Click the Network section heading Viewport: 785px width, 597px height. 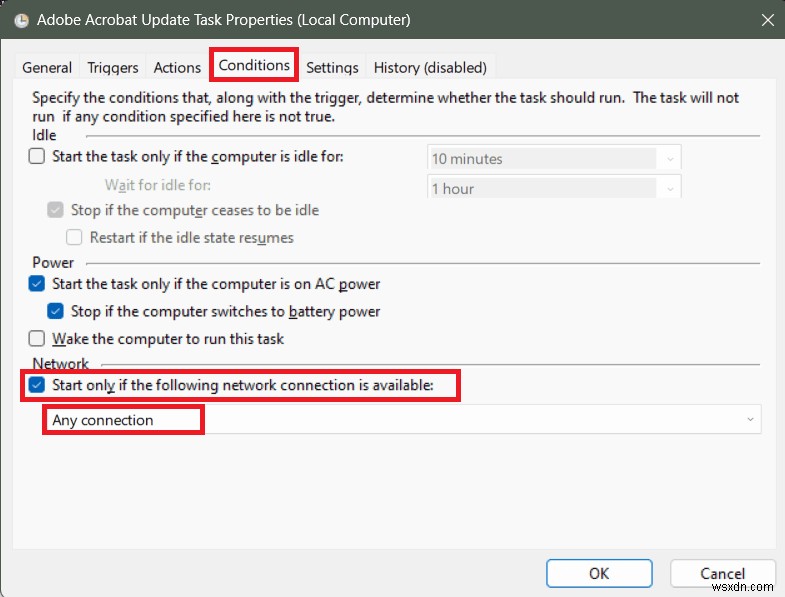point(60,363)
